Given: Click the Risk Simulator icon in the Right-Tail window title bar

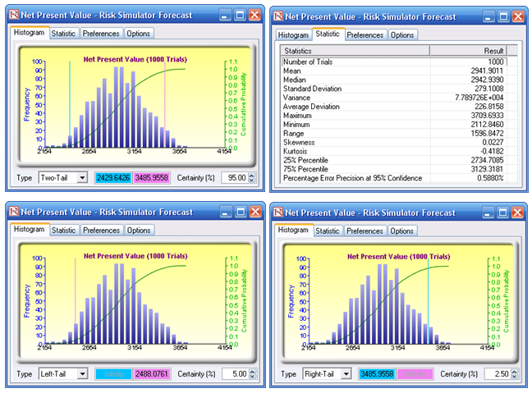Looking at the screenshot, I should pyautogui.click(x=277, y=212).
